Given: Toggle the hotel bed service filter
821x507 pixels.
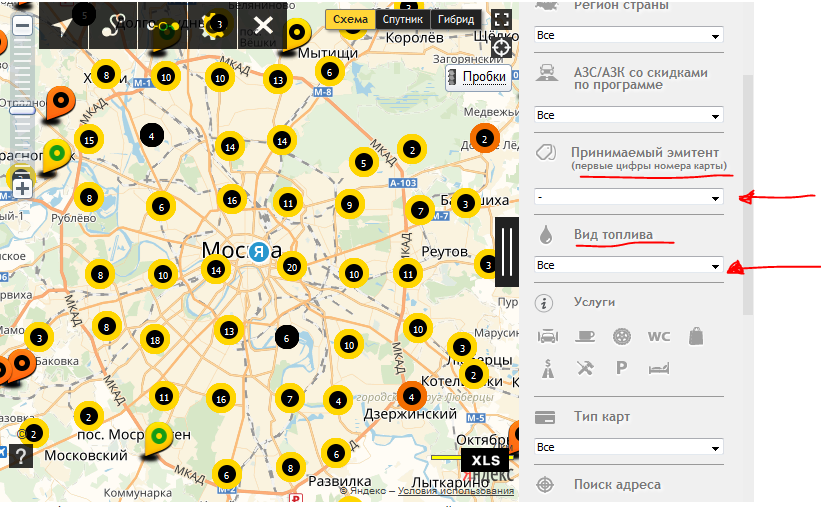Looking at the screenshot, I should [x=659, y=369].
